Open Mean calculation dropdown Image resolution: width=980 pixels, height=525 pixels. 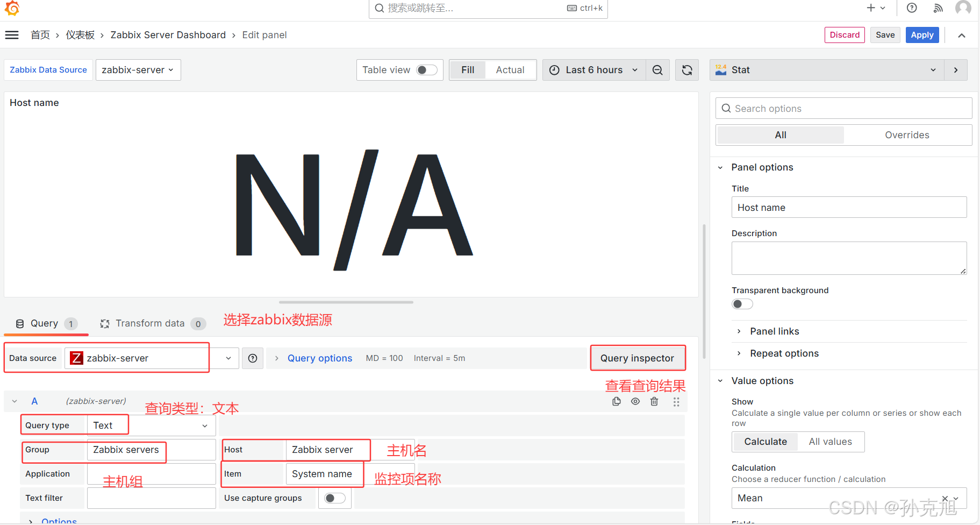pos(849,498)
